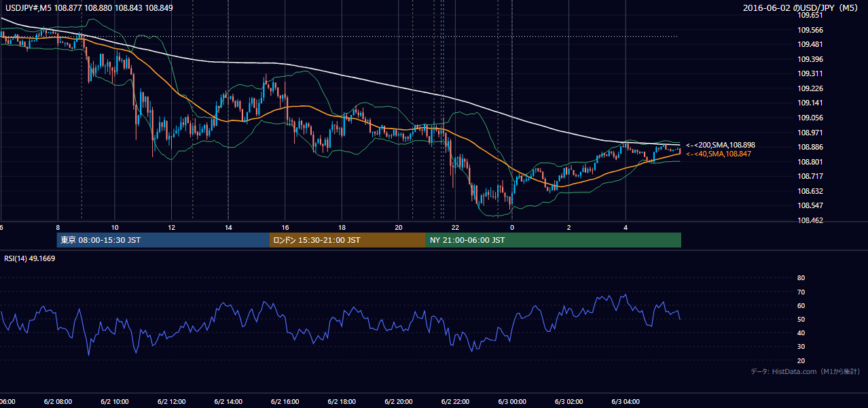Click RSI level 50 on the scale
The image size is (868, 408).
[x=801, y=319]
